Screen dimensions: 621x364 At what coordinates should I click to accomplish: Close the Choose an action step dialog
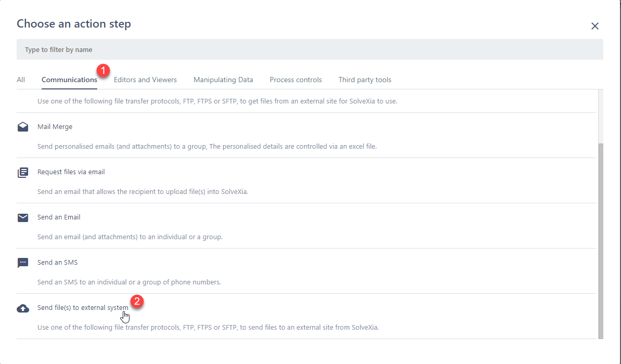coord(595,26)
